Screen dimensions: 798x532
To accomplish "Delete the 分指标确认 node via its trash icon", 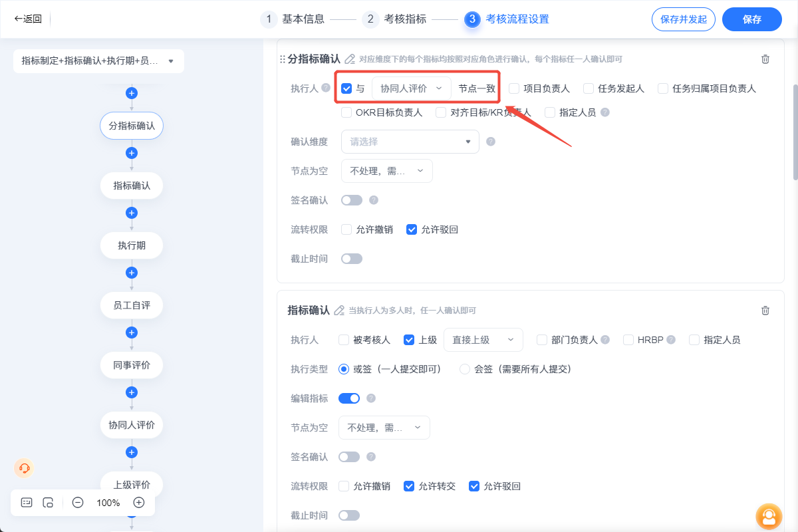I will point(765,59).
